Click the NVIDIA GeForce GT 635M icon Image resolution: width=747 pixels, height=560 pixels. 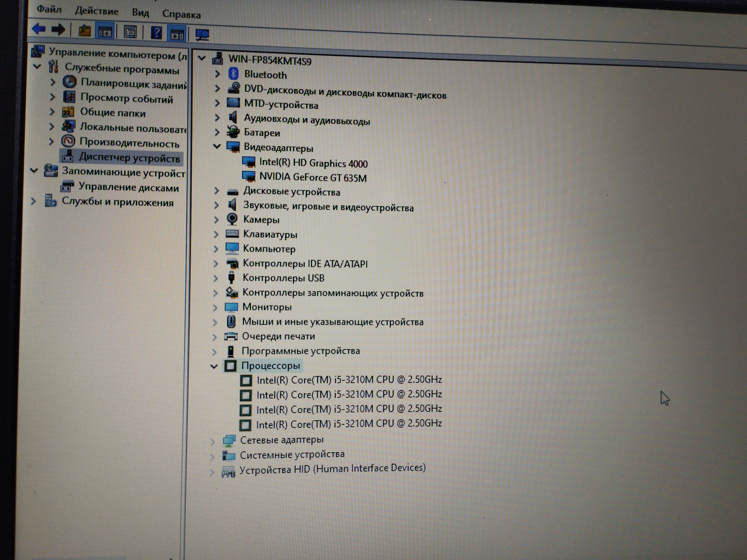tap(249, 176)
